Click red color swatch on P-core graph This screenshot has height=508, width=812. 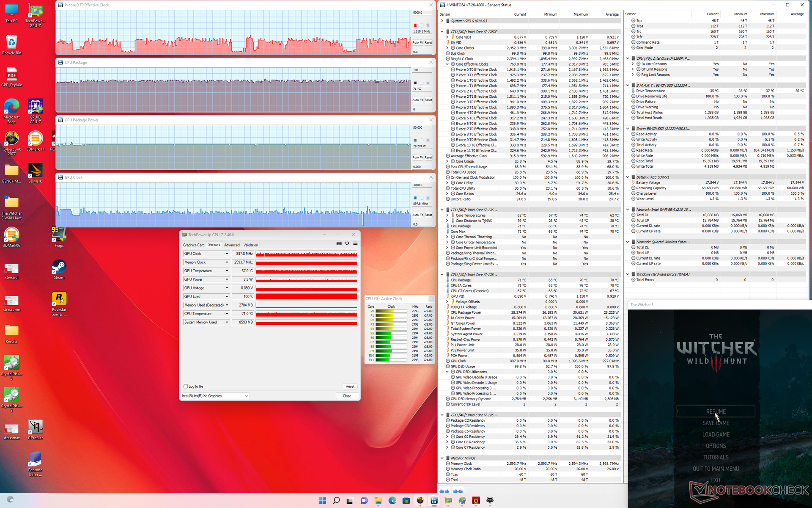point(415,25)
